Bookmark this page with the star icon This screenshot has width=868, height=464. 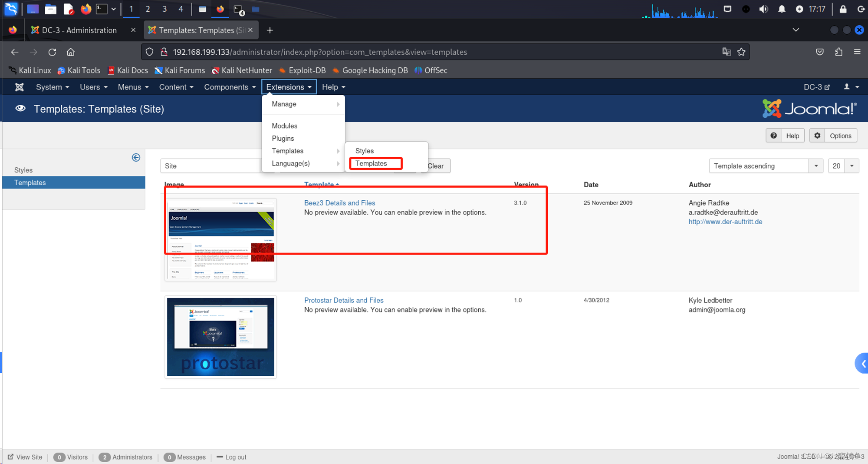click(x=741, y=52)
